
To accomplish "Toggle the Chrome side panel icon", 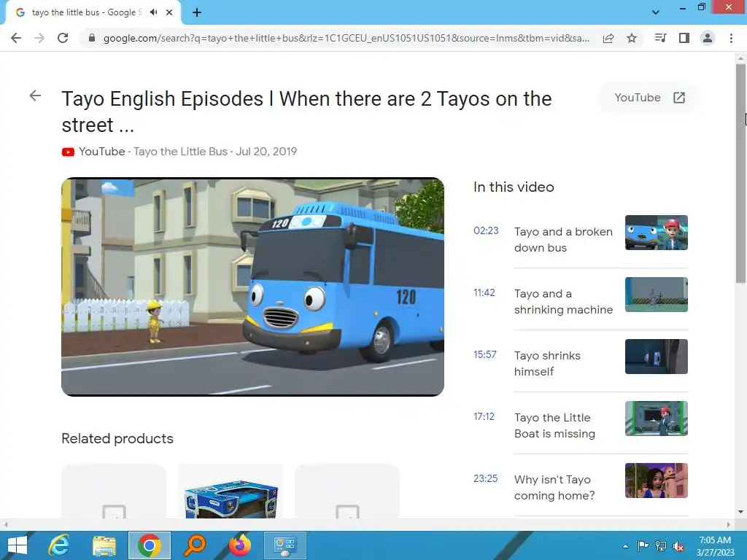I will coord(684,38).
